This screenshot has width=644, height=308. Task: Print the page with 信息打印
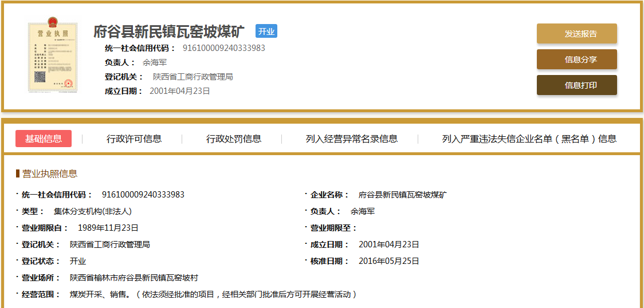576,85
